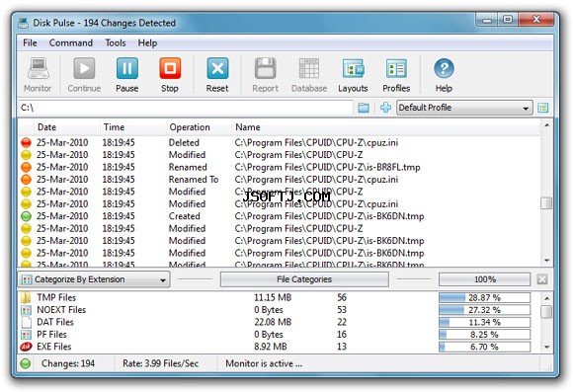Click the change list vertical scrollbar thumb
573x392 pixels.
point(546,203)
